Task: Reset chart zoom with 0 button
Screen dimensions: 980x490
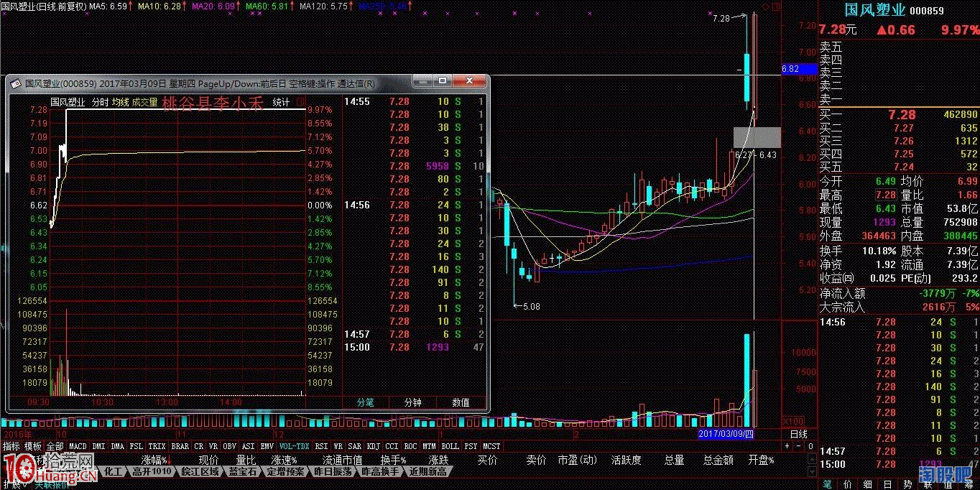Action: [x=810, y=446]
